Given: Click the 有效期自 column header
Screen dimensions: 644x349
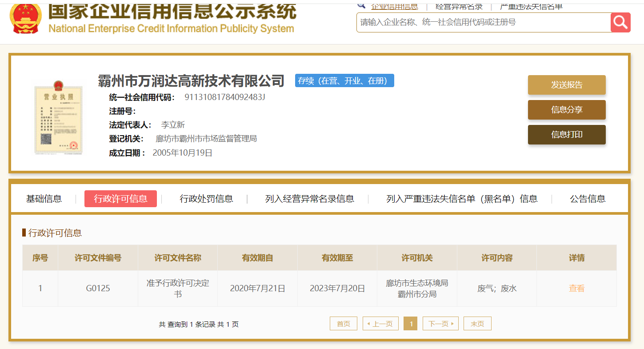Looking at the screenshot, I should point(257,258).
